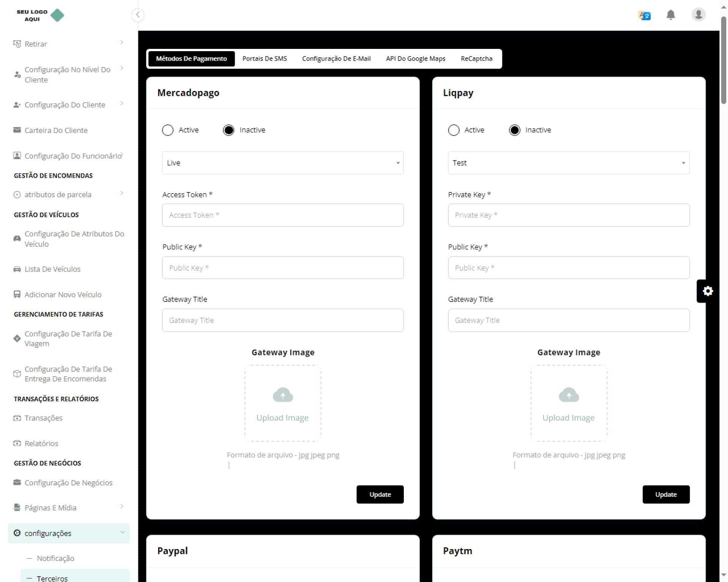Open the language translate icon
This screenshot has width=728, height=582.
tap(644, 15)
